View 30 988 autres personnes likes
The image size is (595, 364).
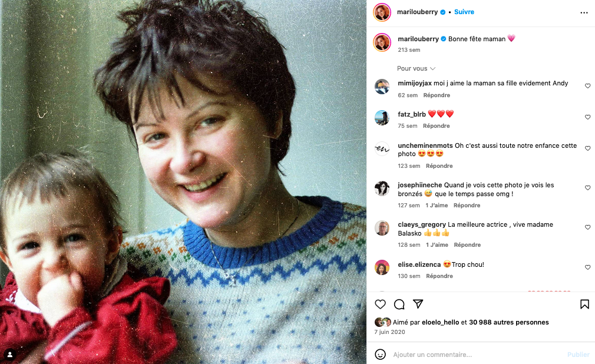point(509,322)
